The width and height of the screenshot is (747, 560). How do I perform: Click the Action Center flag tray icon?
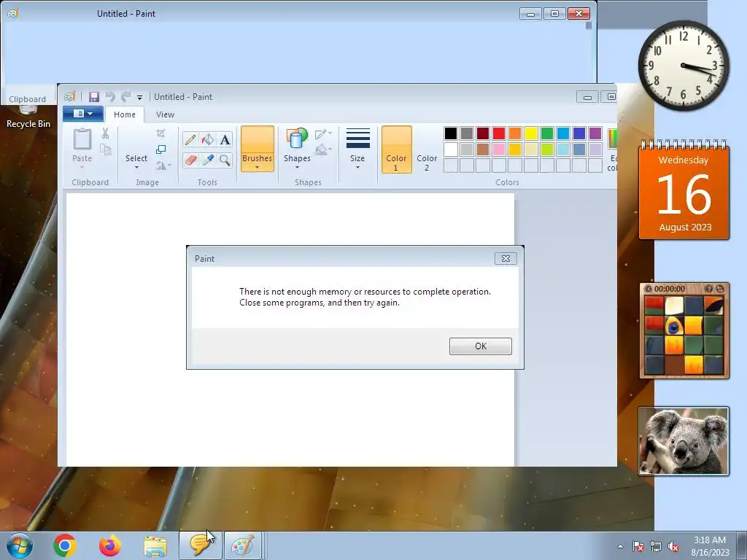pyautogui.click(x=638, y=547)
